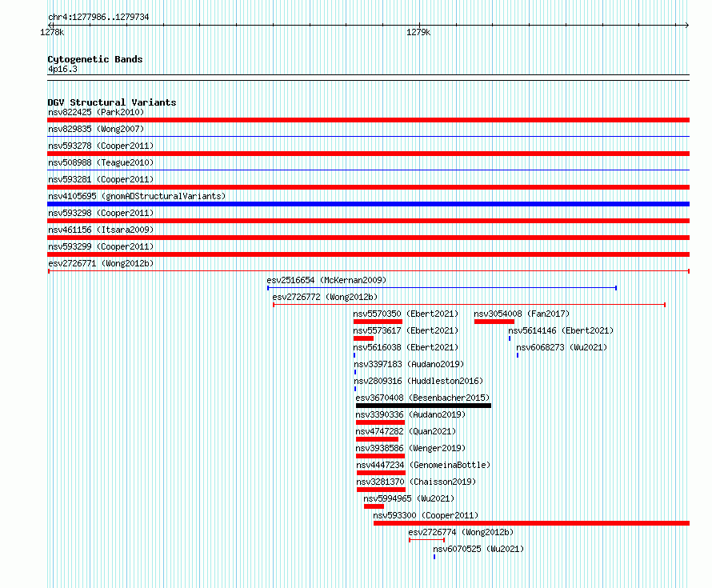Click the DGV Structural Variants track title
Screen dimensions: 712x588
pyautogui.click(x=112, y=102)
